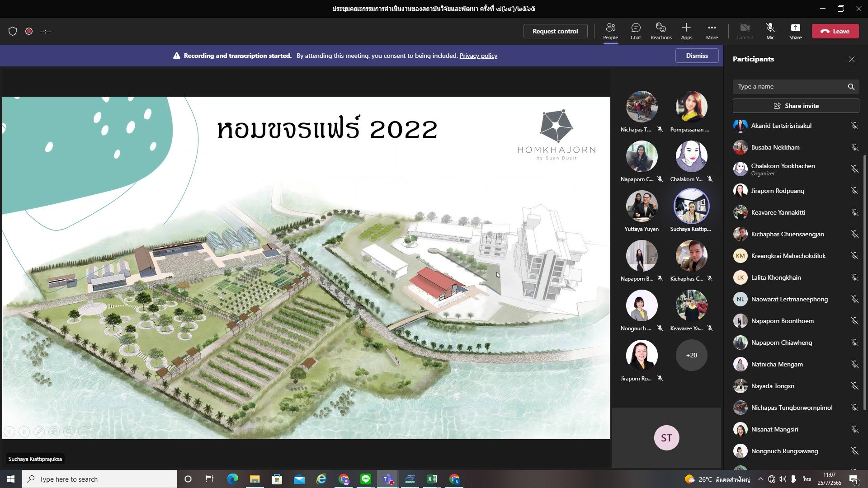Screen dimensions: 868x488
Task: Expand the +20 additional participants tile
Action: 691,355
